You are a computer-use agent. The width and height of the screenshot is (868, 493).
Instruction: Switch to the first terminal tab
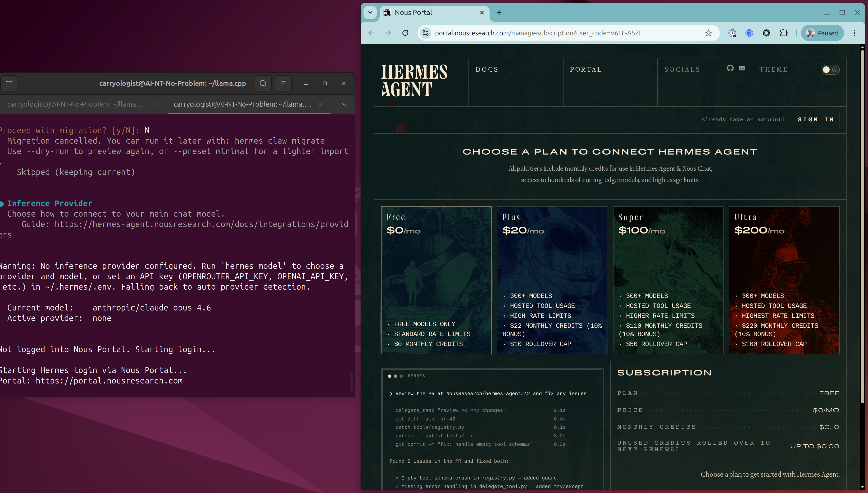point(76,104)
